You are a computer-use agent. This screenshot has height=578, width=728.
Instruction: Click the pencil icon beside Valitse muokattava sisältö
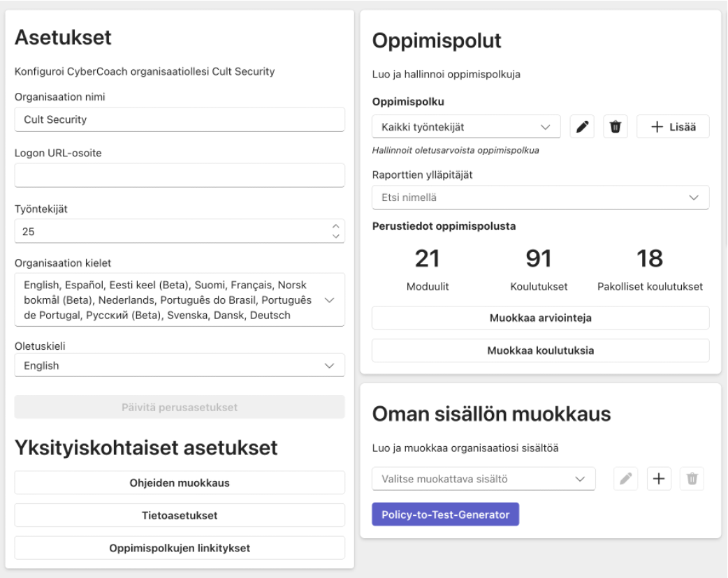click(x=626, y=479)
